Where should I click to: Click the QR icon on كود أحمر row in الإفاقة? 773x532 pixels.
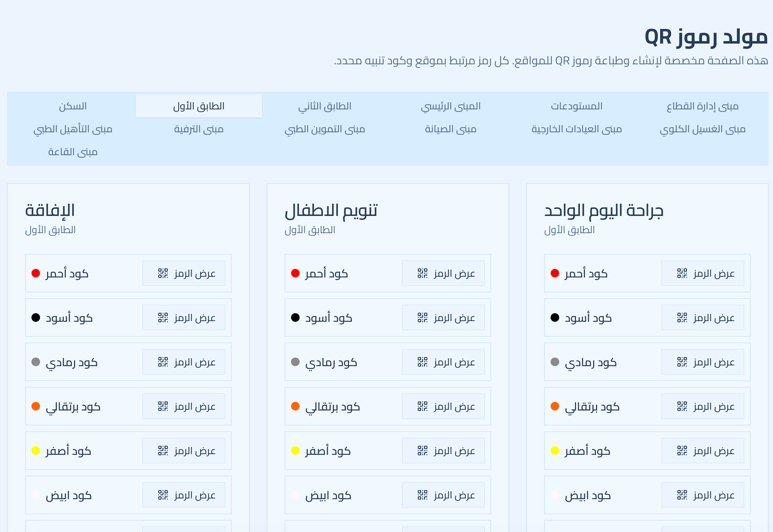pos(163,273)
